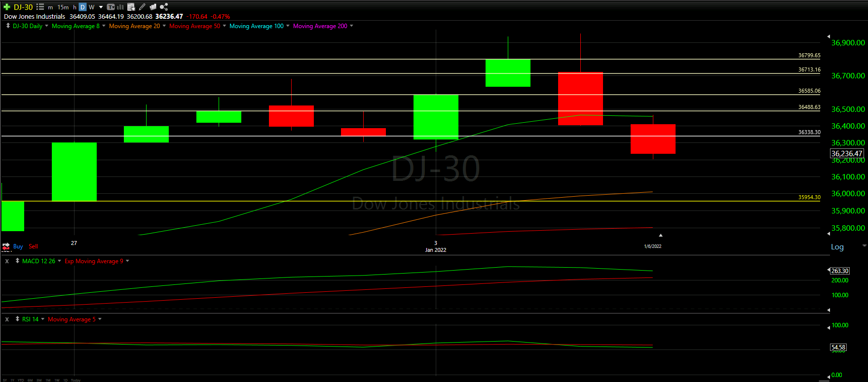868x382 pixels.
Task: Open the chart type bars icon
Action: (x=120, y=7)
